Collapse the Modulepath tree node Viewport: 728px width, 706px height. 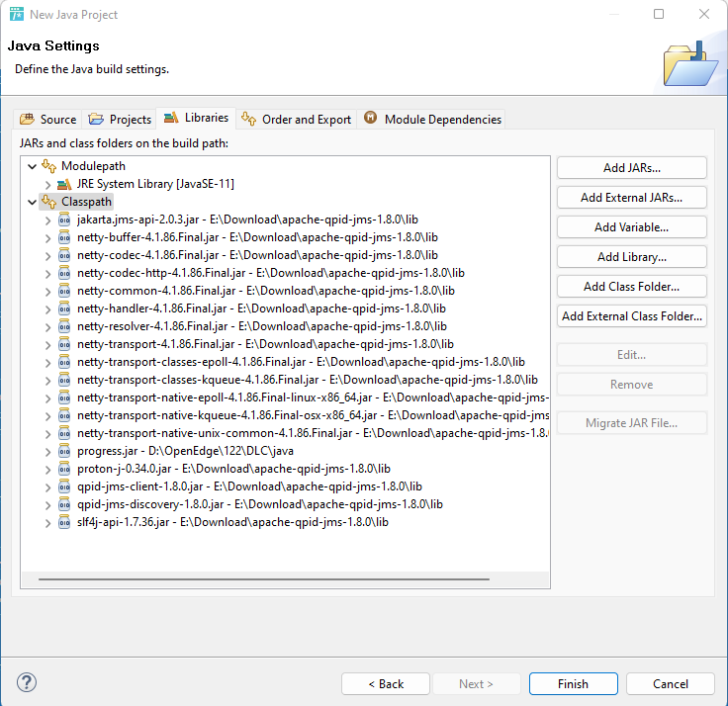pos(32,166)
